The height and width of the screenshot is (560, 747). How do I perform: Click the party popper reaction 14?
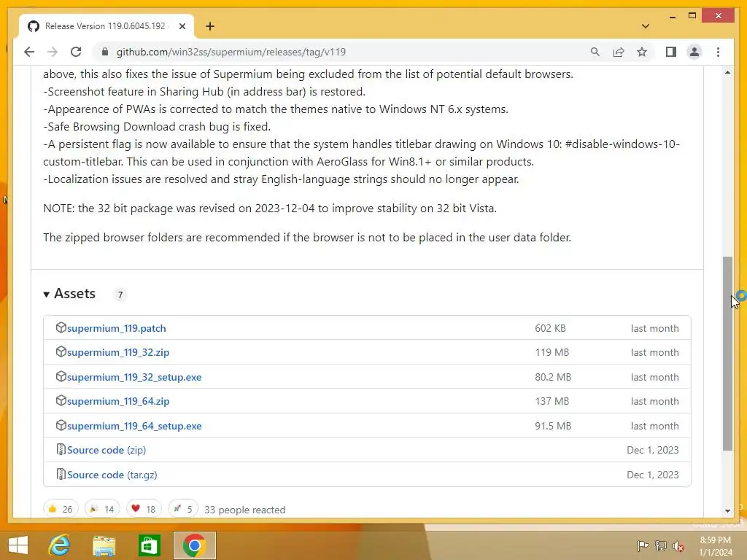pyautogui.click(x=102, y=509)
